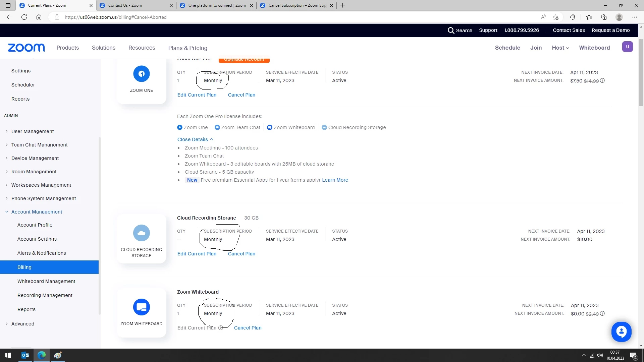The width and height of the screenshot is (644, 362).
Task: Open Outlook from the Windows taskbar
Action: 25,355
